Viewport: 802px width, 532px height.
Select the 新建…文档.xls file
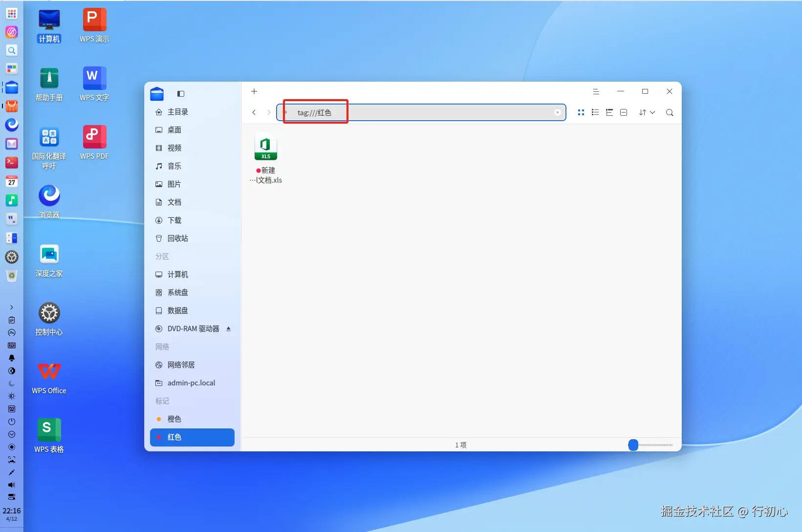click(266, 158)
